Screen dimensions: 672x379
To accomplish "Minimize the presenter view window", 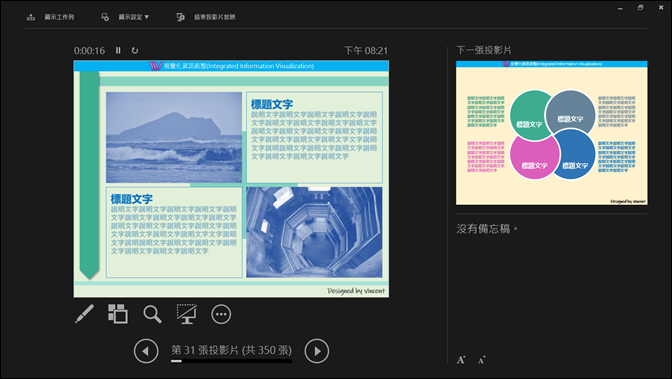I will (620, 8).
